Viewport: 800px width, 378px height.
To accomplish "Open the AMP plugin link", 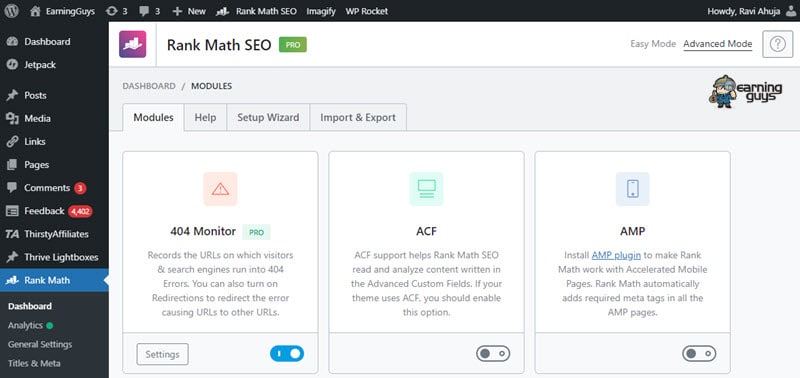I will pos(616,255).
